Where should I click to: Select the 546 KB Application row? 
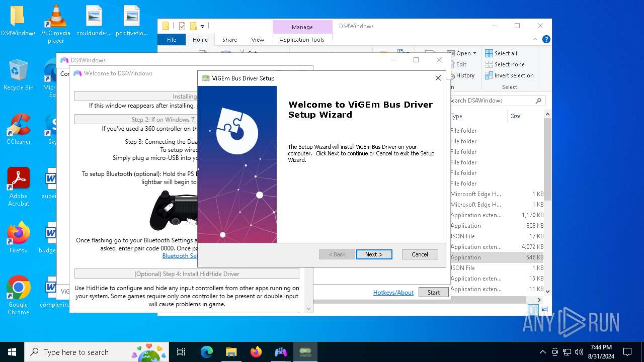pos(497,257)
